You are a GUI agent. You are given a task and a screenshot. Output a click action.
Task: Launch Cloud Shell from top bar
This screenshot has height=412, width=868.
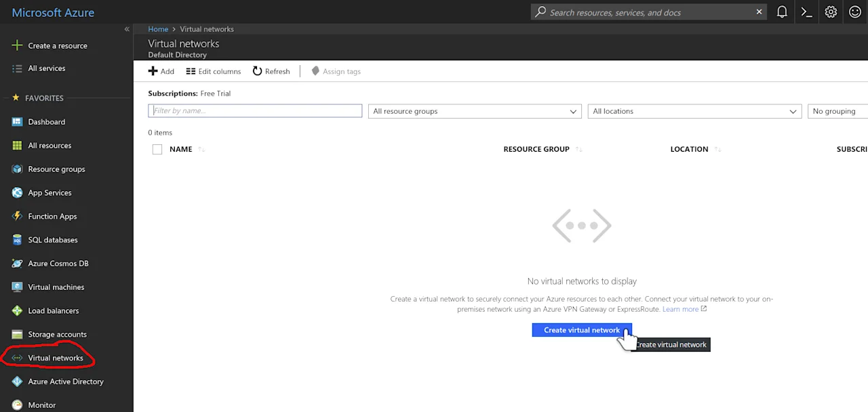(806, 12)
